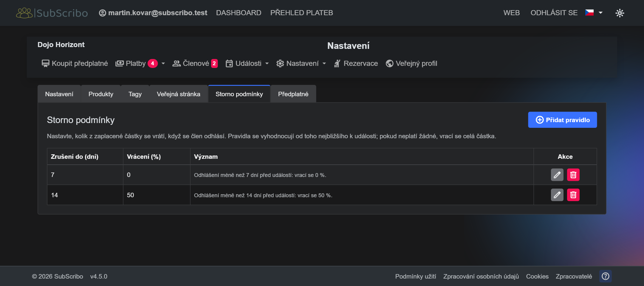Select the Storno podmínky tab
The width and height of the screenshot is (644, 286).
pos(239,94)
